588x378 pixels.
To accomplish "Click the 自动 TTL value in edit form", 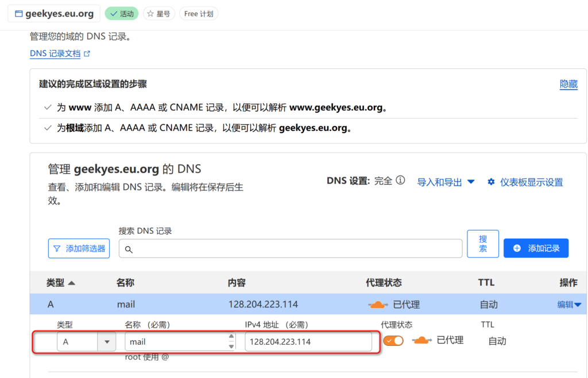I will click(x=497, y=341).
